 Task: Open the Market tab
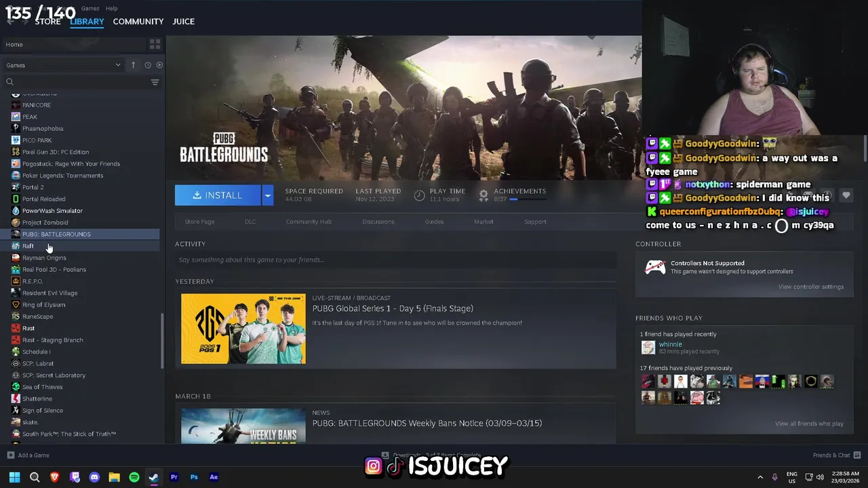(484, 222)
